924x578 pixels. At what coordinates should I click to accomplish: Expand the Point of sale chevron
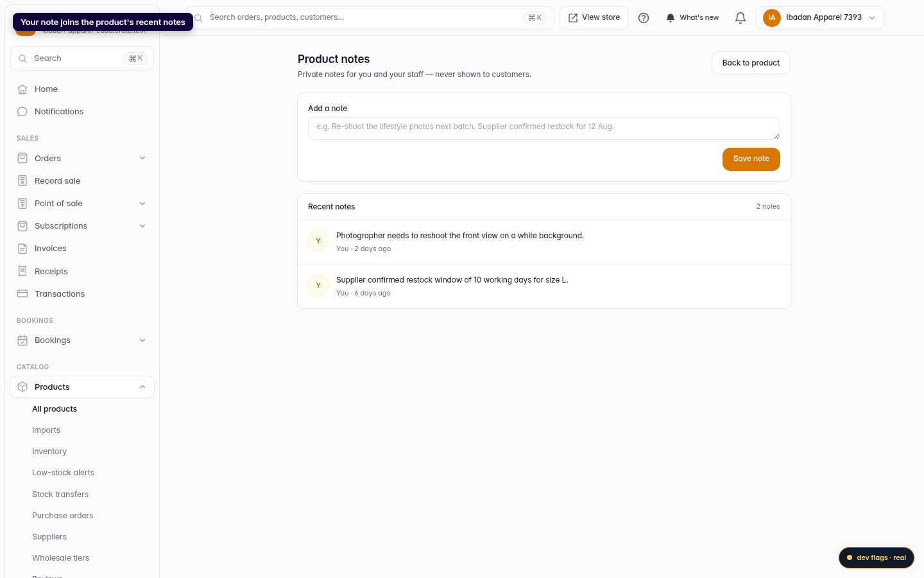point(142,204)
